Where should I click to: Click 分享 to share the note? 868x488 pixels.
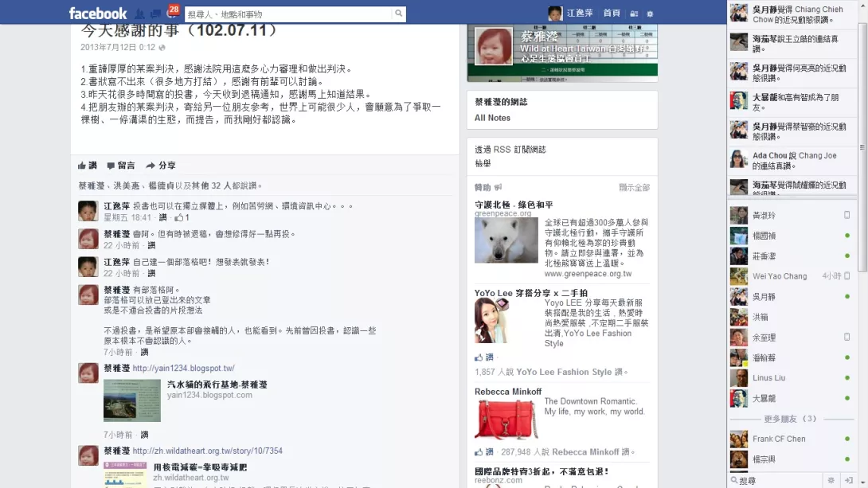(x=161, y=166)
